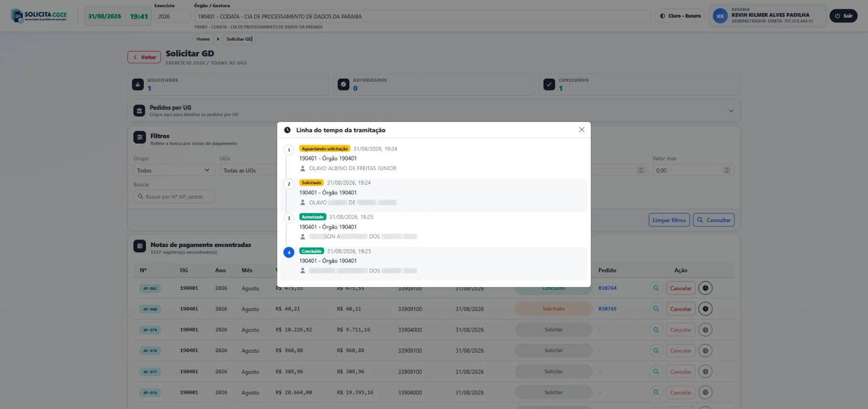Select timeline step 2 circle marker

tap(289, 184)
